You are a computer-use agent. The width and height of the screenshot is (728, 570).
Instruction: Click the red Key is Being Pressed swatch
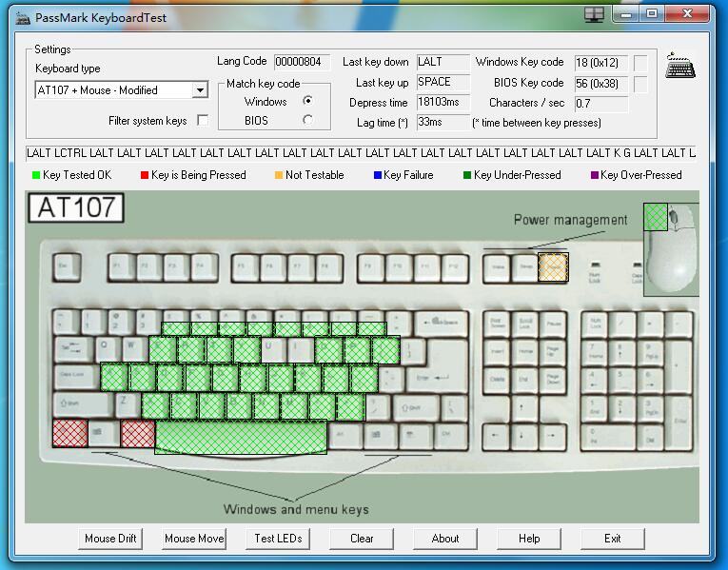145,175
